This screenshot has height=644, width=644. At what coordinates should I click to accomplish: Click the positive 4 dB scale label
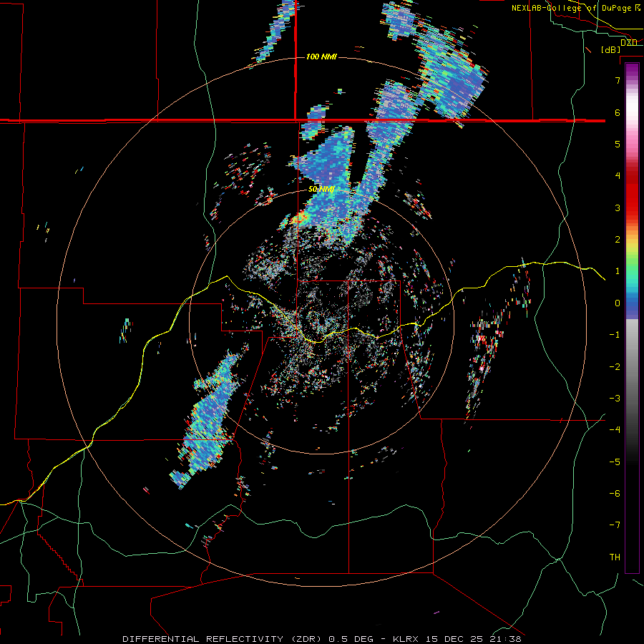pos(618,176)
